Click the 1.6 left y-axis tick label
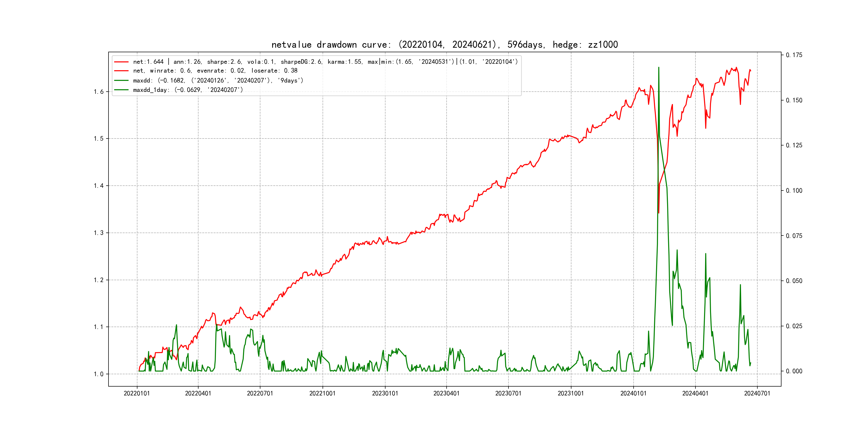Viewport: 868px width, 434px height. (99, 92)
